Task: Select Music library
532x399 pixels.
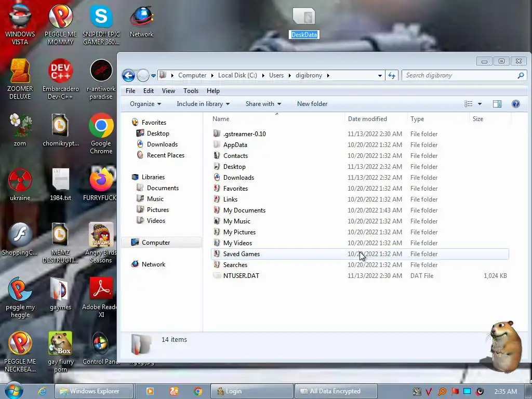Action: pyautogui.click(x=155, y=199)
